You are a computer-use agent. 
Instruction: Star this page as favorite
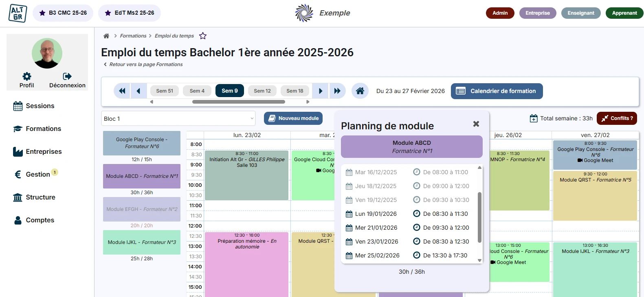[x=203, y=36]
